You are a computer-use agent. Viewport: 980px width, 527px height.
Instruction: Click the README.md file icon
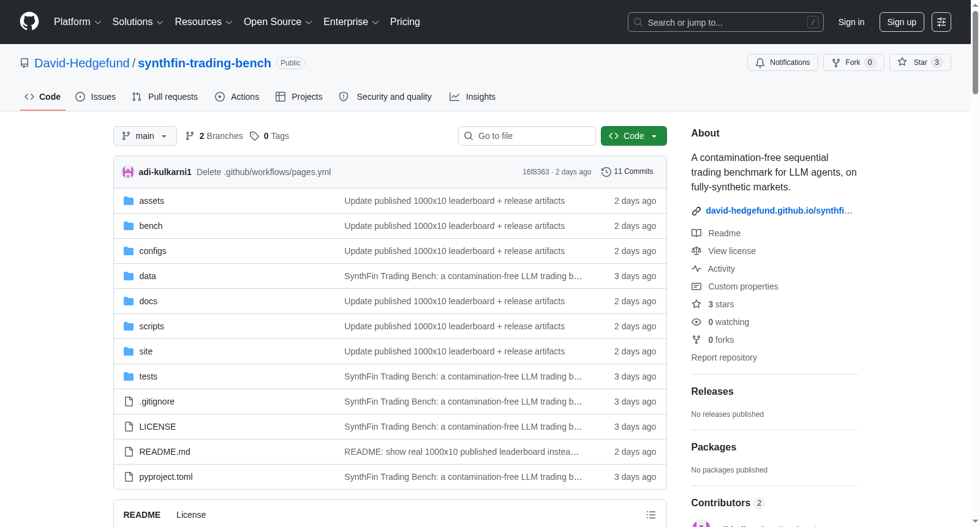[x=129, y=452]
